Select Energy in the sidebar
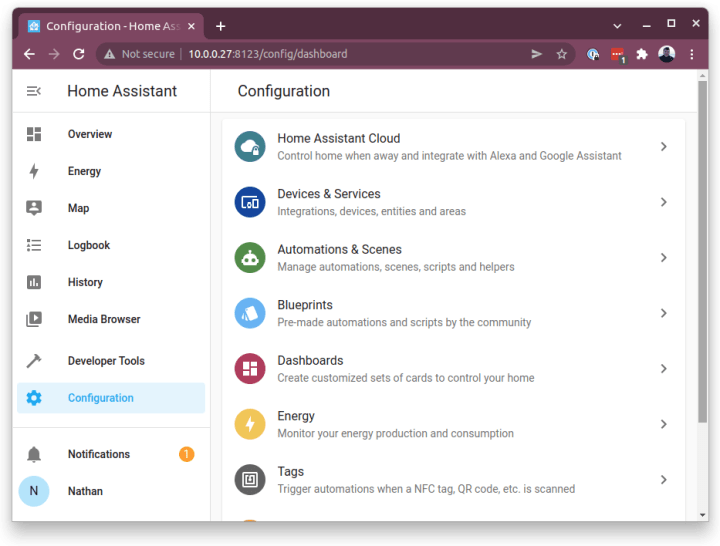720x546 pixels. 111,171
